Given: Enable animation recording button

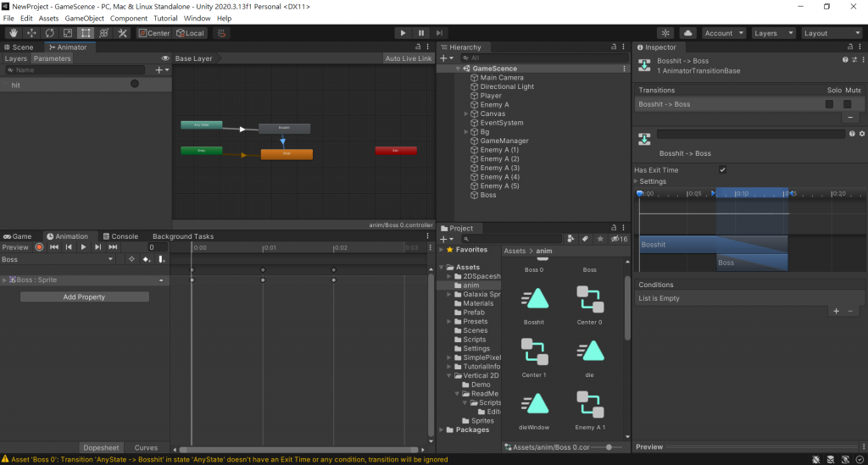Looking at the screenshot, I should pos(39,247).
